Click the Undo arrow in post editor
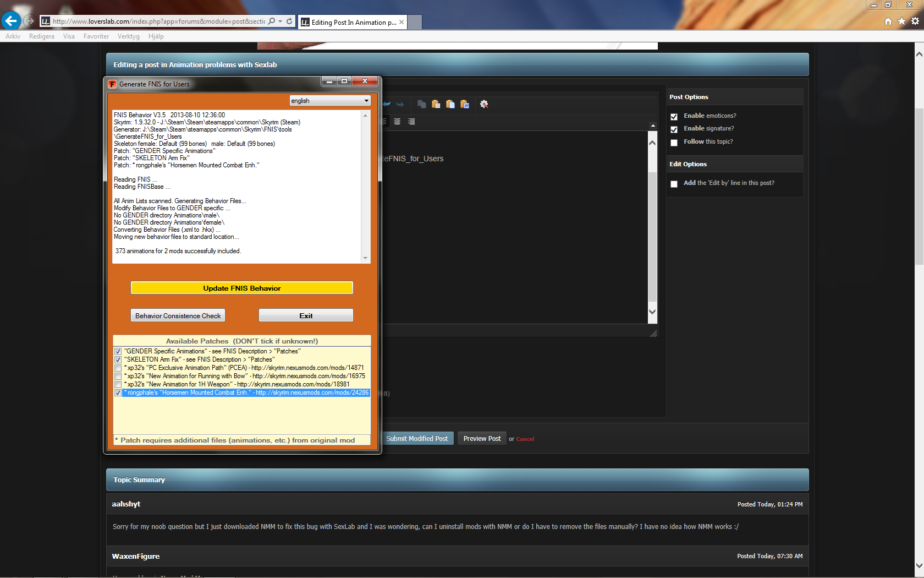 387,104
